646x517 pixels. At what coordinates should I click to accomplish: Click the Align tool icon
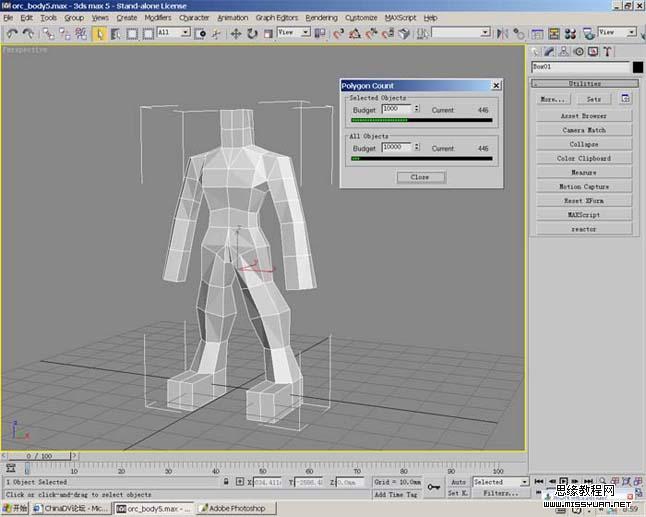518,34
